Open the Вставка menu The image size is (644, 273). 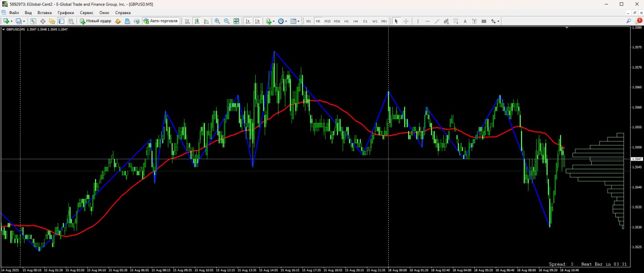(45, 13)
